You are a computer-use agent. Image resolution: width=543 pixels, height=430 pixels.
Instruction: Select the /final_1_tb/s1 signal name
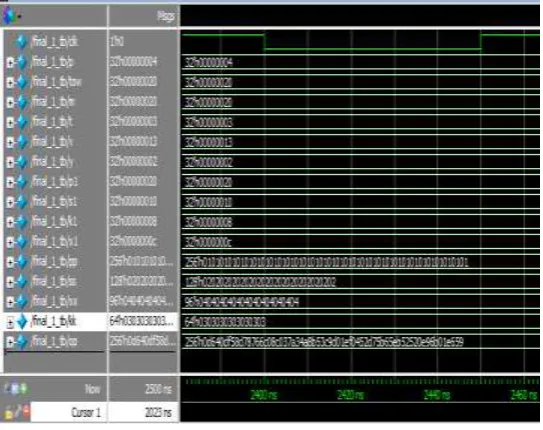[x=54, y=201]
